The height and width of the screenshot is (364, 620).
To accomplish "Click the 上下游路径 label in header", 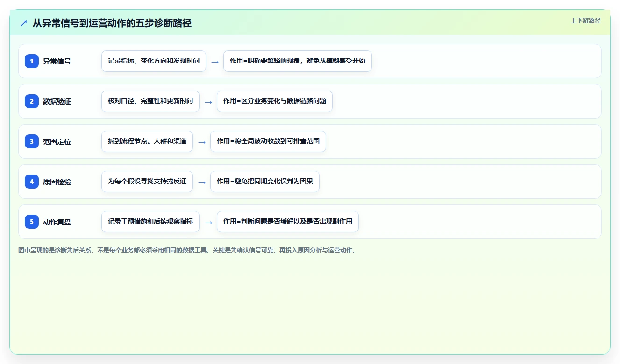I will (585, 21).
